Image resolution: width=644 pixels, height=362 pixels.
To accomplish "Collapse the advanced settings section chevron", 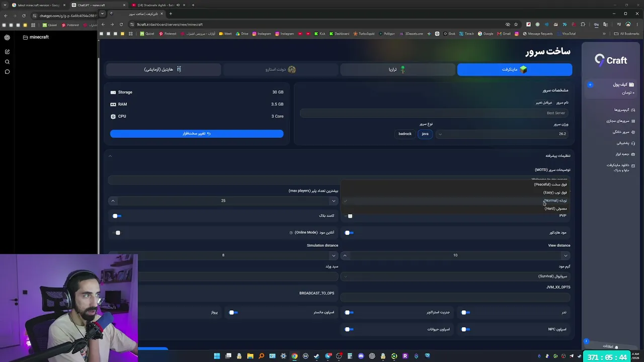I will point(110,156).
